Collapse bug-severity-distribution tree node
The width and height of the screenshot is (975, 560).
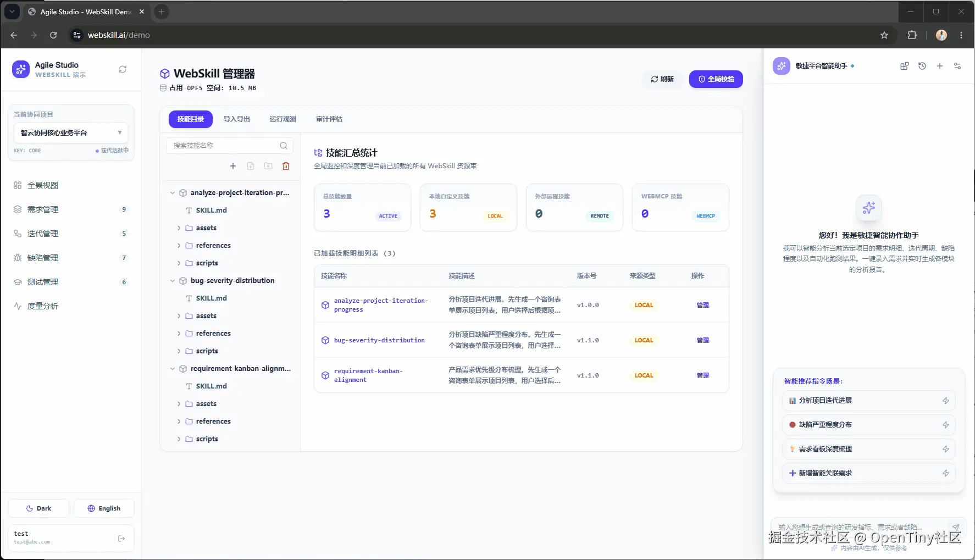173,281
